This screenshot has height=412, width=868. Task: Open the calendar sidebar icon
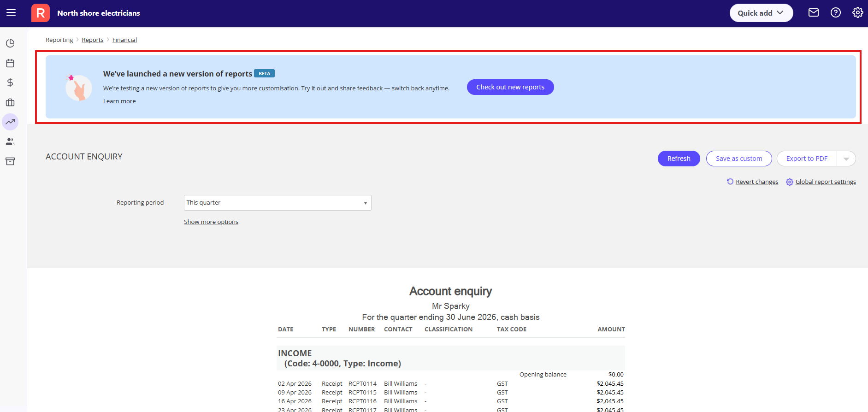[x=10, y=63]
